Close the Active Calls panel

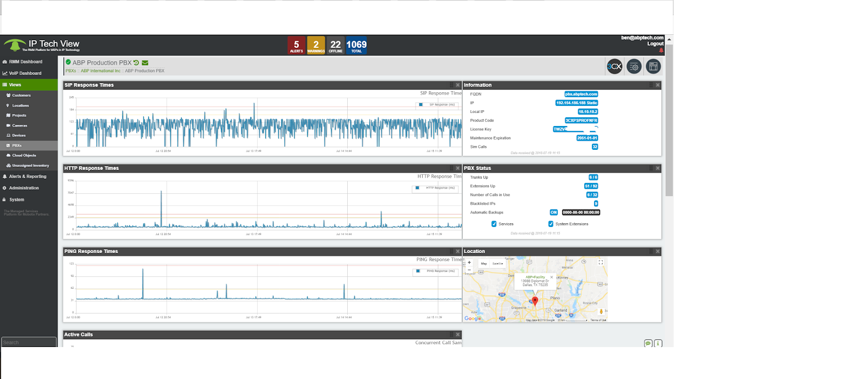458,334
